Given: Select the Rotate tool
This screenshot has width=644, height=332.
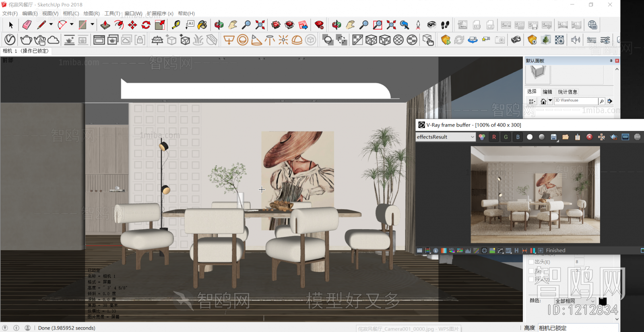Looking at the screenshot, I should click(146, 25).
